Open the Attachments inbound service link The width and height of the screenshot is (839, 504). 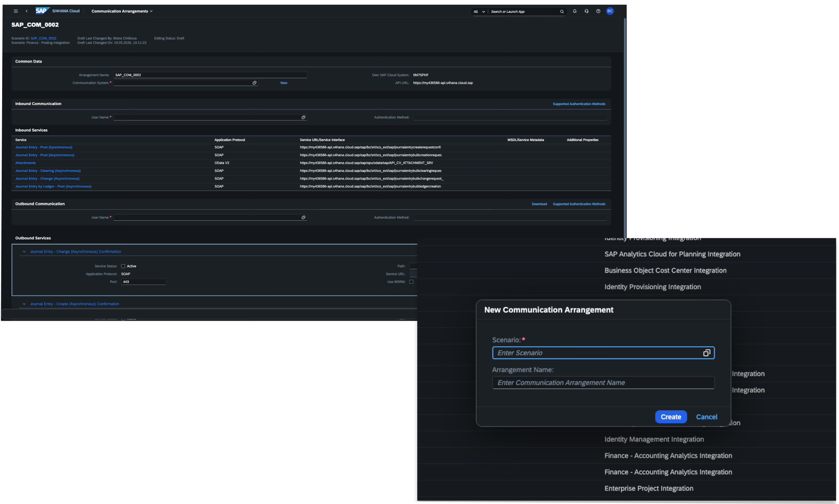(26, 163)
